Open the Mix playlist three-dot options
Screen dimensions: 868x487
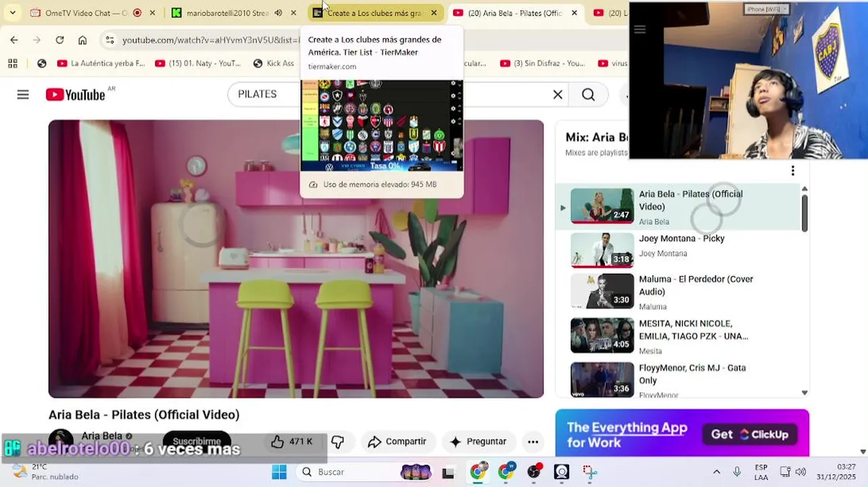(793, 170)
